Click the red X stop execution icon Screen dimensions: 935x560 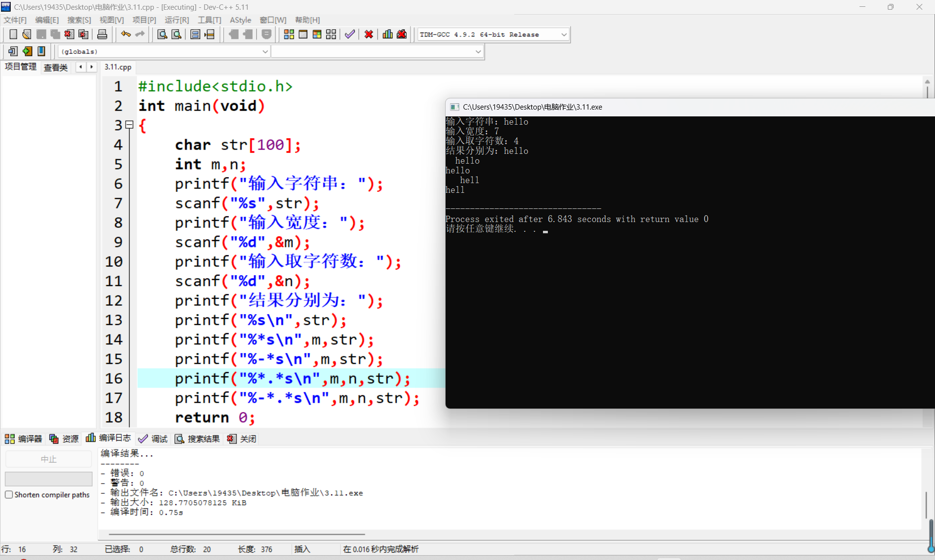click(369, 35)
